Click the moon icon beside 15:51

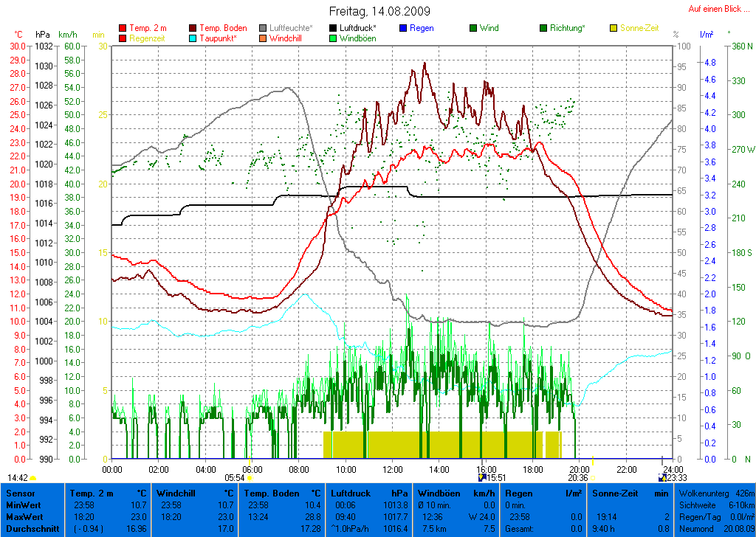[482, 478]
